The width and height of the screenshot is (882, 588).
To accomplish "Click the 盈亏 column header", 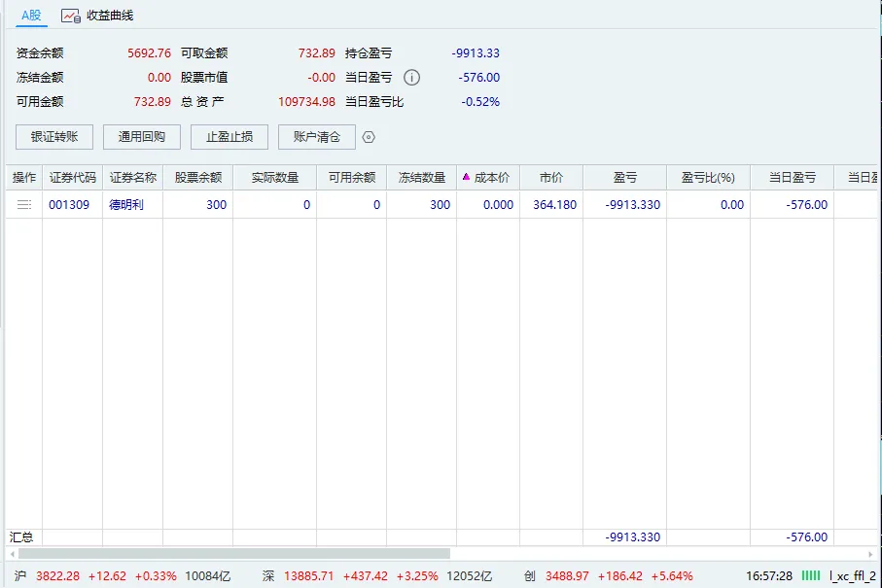I will [625, 178].
